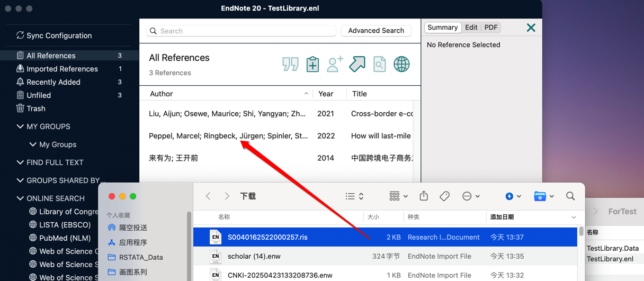Image resolution: width=644 pixels, height=281 pixels.
Task: Collapse GROUPS SHARED BY section
Action: point(20,180)
